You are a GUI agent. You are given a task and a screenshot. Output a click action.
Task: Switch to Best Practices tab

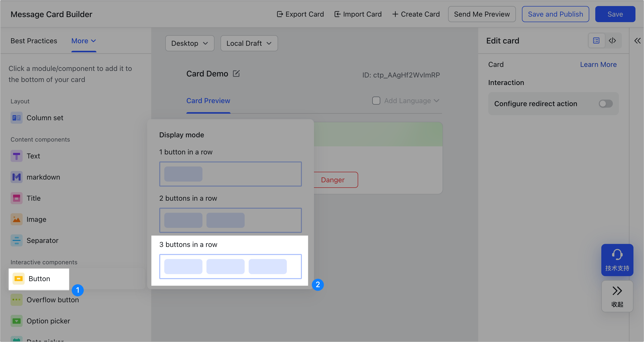[x=34, y=41]
